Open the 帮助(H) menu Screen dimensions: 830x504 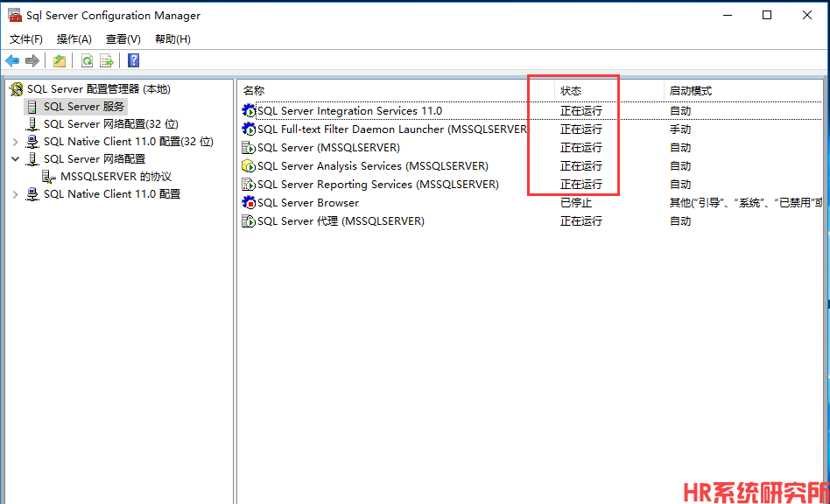[x=172, y=39]
